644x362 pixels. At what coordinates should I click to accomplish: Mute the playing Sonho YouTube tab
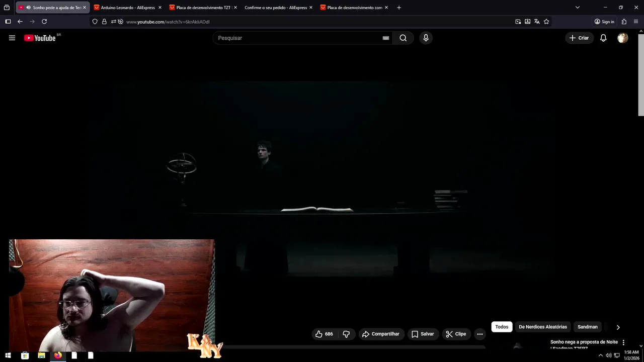pyautogui.click(x=28, y=8)
